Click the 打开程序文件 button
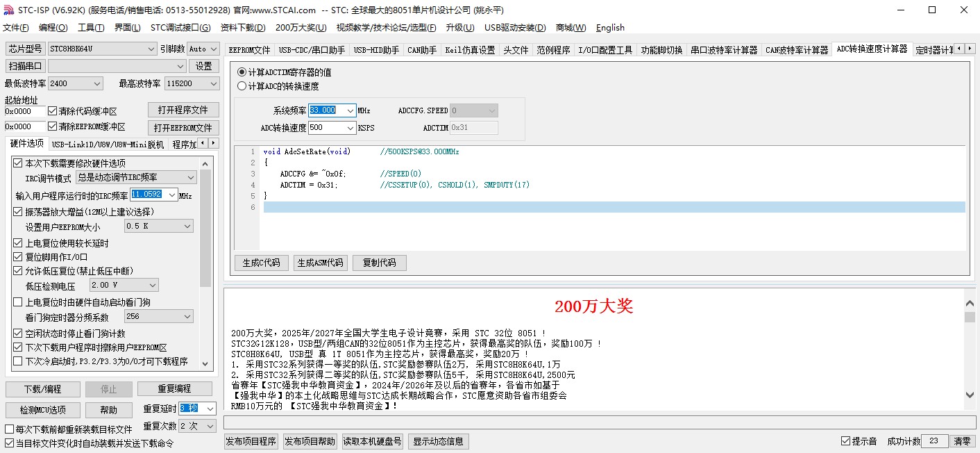The height and width of the screenshot is (453, 980). point(183,110)
